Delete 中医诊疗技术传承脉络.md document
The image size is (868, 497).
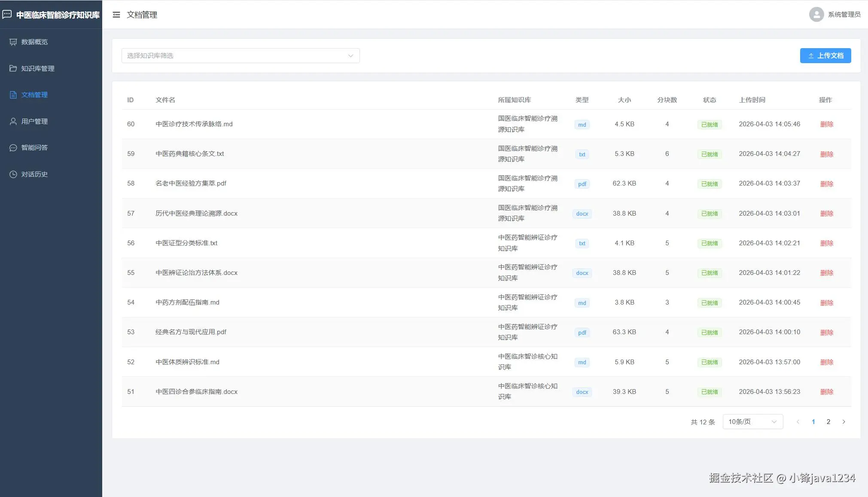[x=826, y=125]
